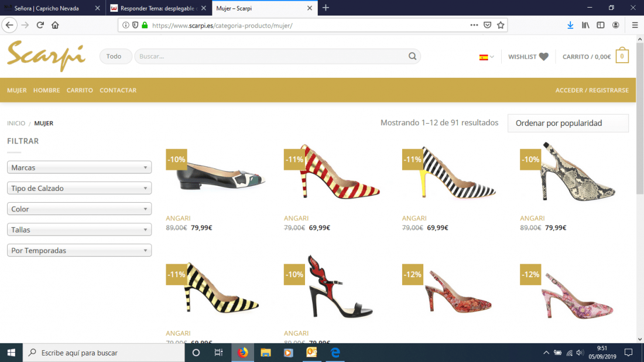Image resolution: width=644 pixels, height=362 pixels.
Task: Click the search magnifier in Buscar field
Action: point(412,56)
